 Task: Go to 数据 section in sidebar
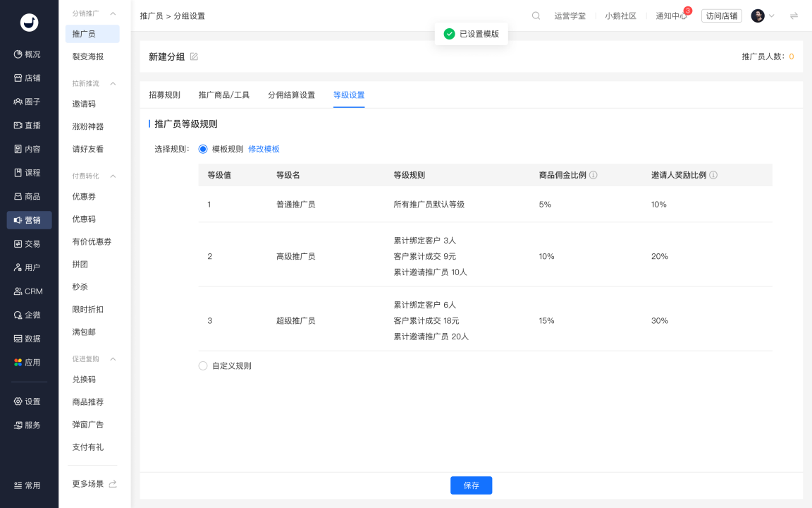click(x=29, y=339)
